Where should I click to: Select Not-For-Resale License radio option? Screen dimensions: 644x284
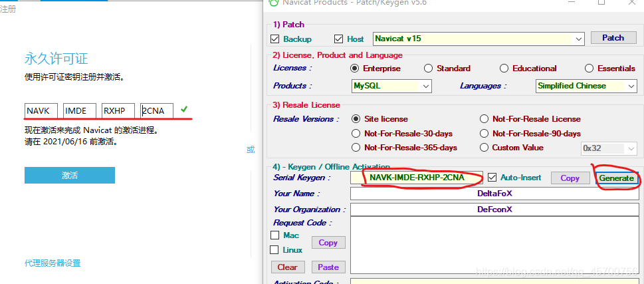coord(484,119)
